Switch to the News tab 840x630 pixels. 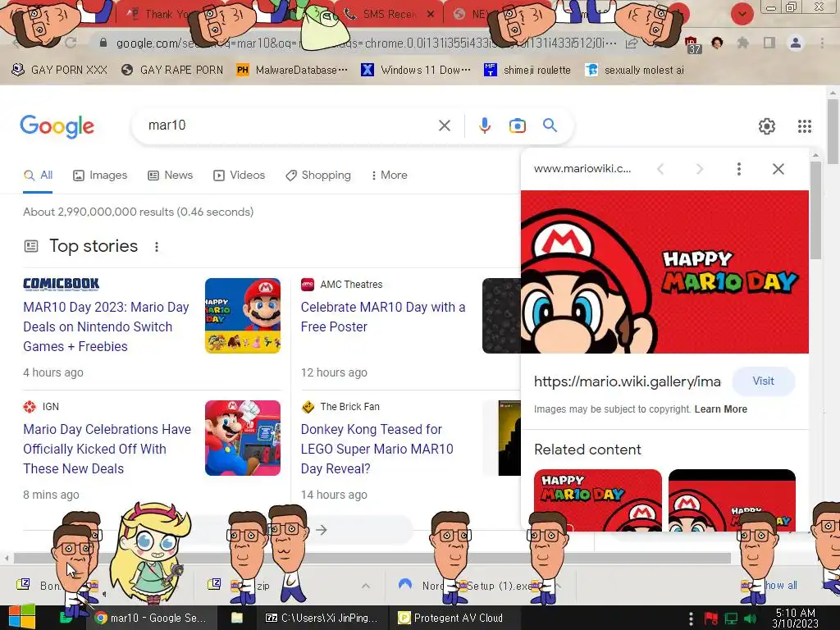click(x=170, y=176)
